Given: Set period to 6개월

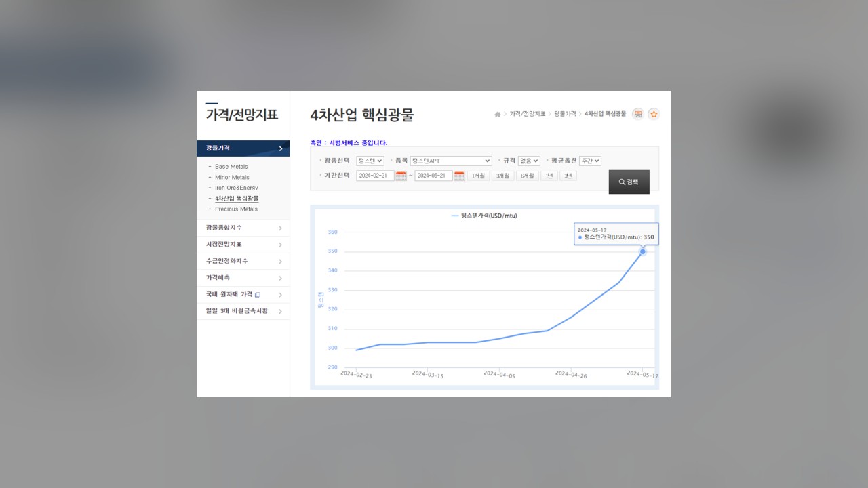Looking at the screenshot, I should 527,176.
